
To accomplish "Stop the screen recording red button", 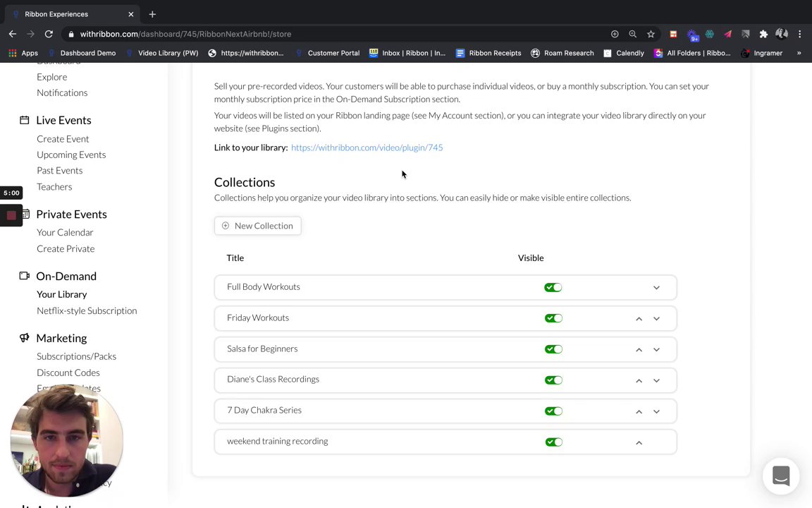I will 11,215.
